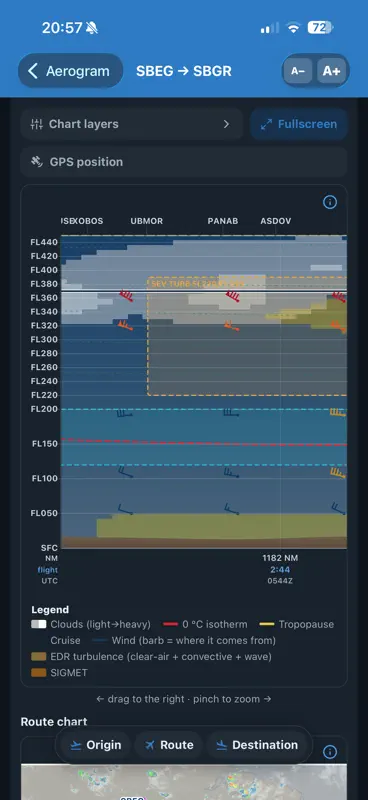368x800 pixels.
Task: Tap the Chart layers sliders icon
Action: (x=37, y=124)
